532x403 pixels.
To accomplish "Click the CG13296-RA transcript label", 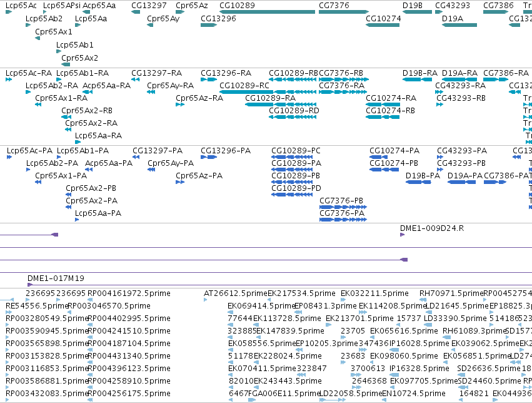I will (x=226, y=73).
